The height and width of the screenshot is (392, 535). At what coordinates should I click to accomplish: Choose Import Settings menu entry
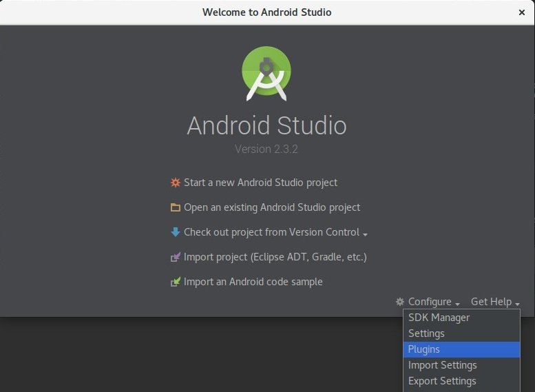[461, 365]
